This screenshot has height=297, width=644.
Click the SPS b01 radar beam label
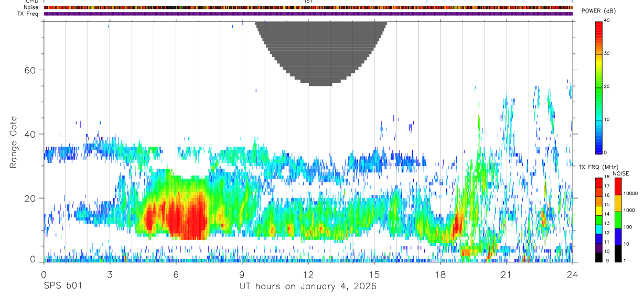(x=62, y=287)
